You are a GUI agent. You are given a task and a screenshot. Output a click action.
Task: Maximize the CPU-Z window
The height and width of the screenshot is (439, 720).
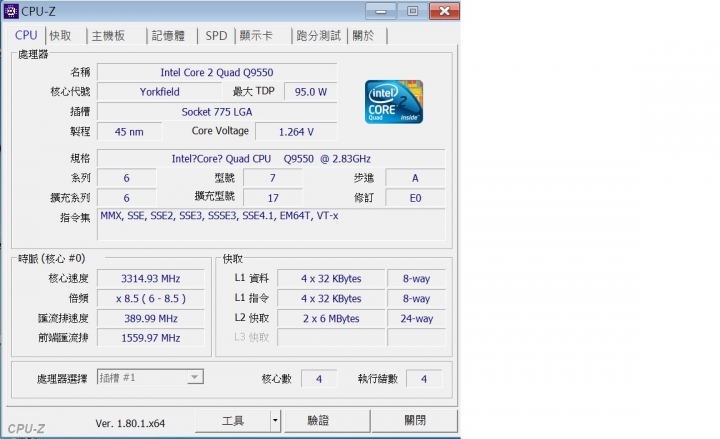click(412, 11)
